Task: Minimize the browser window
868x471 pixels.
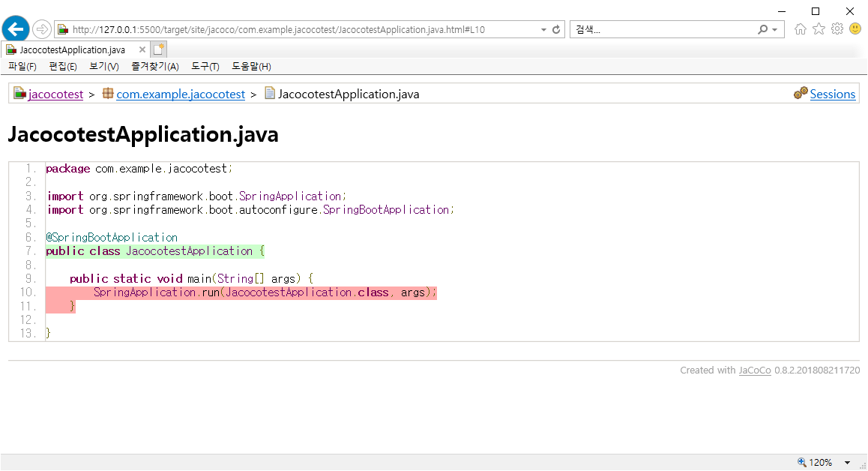Action: point(782,11)
